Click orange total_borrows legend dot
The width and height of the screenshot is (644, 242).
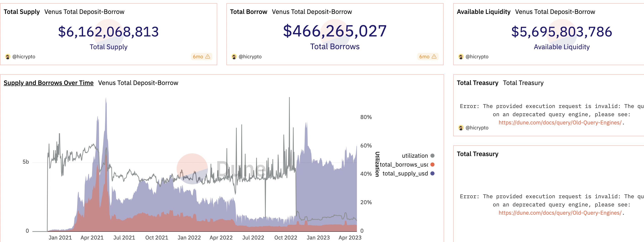coord(432,165)
